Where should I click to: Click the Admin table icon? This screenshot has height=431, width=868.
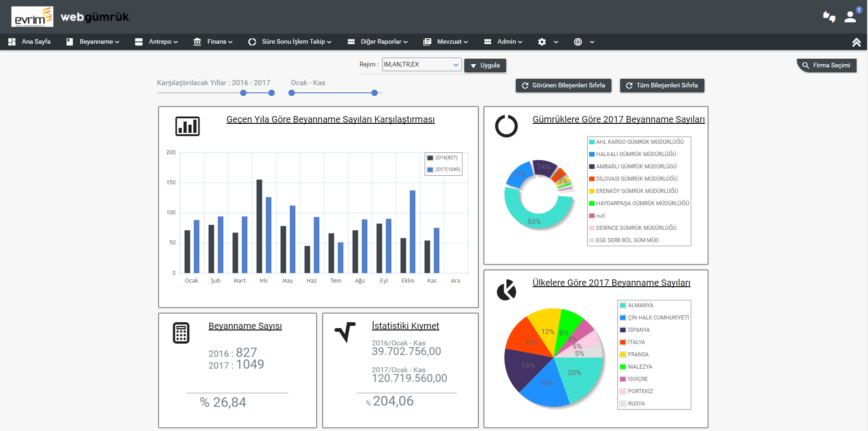pos(488,42)
